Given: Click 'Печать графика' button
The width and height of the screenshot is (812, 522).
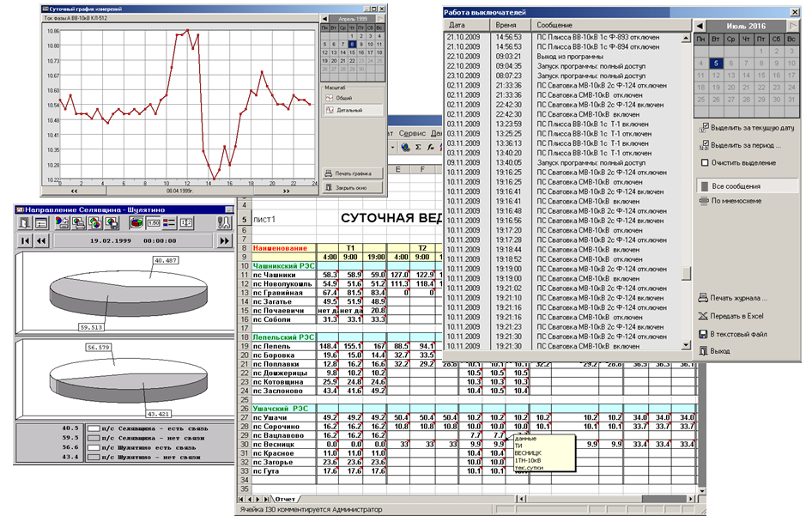Looking at the screenshot, I should point(351,173).
